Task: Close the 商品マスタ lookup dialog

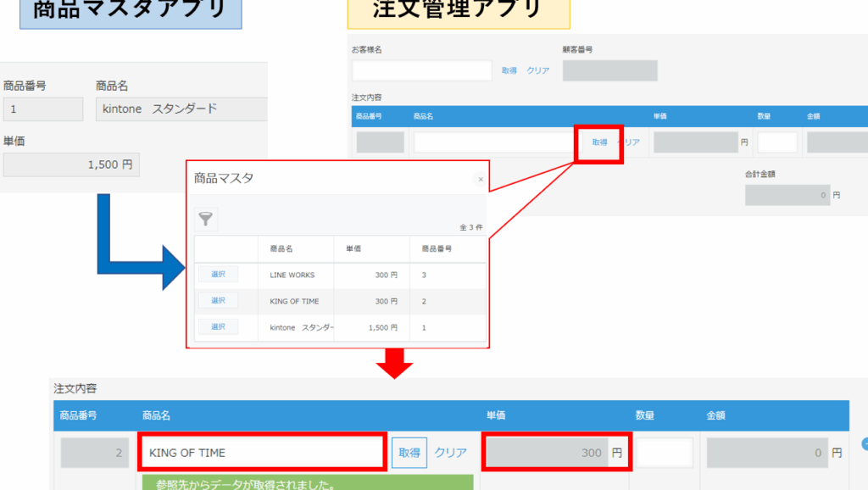Action: coord(481,179)
